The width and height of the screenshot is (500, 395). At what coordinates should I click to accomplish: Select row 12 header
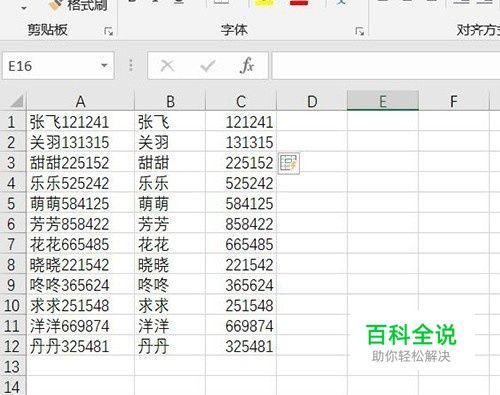[13, 346]
